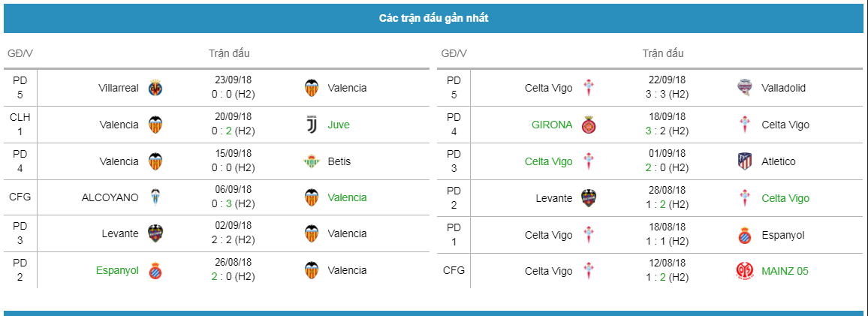
Task: Click the Alcoyano club crest
Action: pyautogui.click(x=155, y=197)
